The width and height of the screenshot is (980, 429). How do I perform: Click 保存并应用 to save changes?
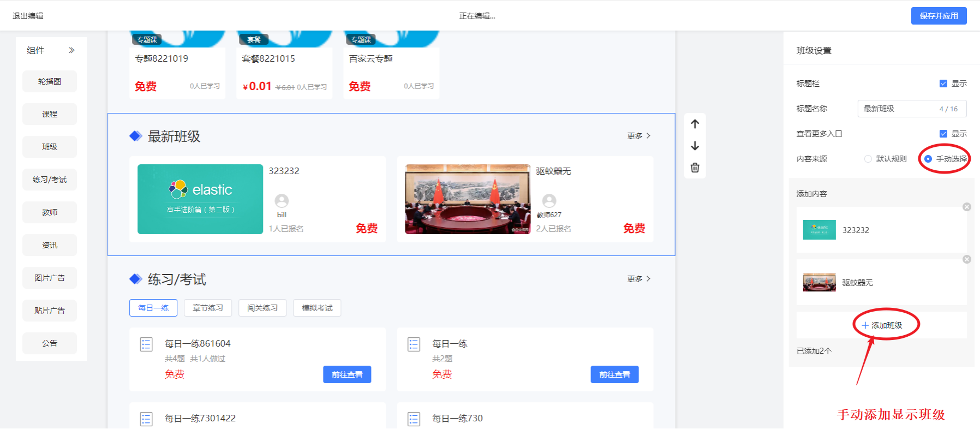point(939,16)
